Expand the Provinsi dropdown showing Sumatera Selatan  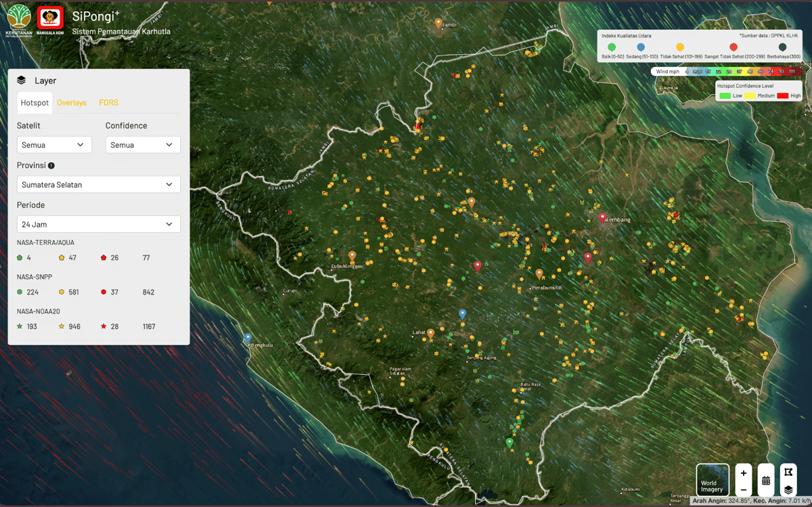[x=99, y=184]
